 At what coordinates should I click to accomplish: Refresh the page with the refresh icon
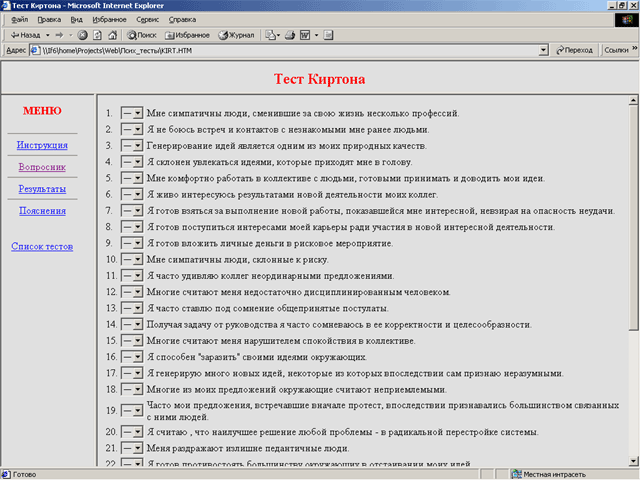pos(97,35)
